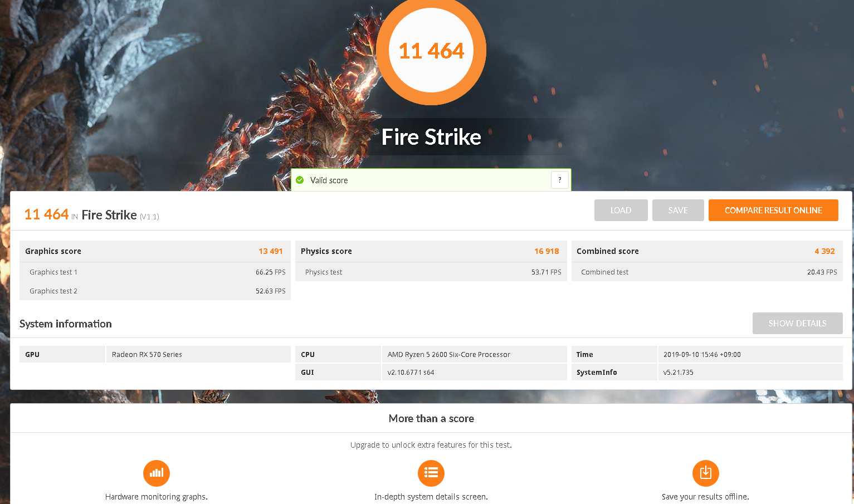
Task: Click the More than a score heading
Action: coord(431,419)
